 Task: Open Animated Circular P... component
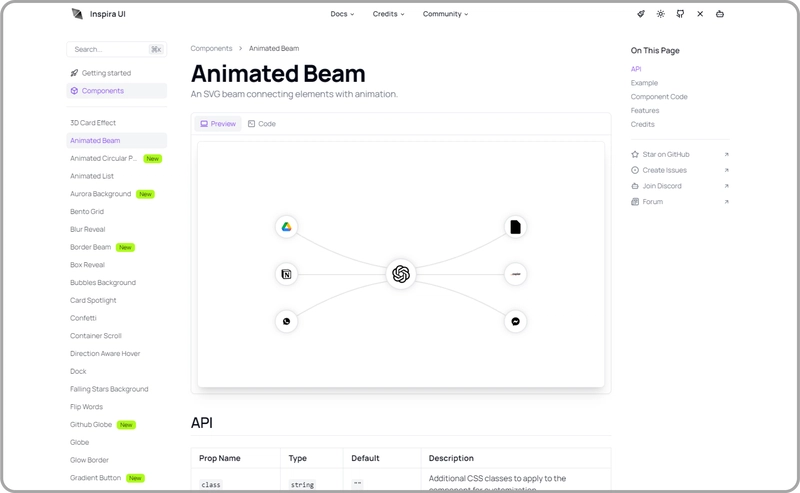click(103, 158)
